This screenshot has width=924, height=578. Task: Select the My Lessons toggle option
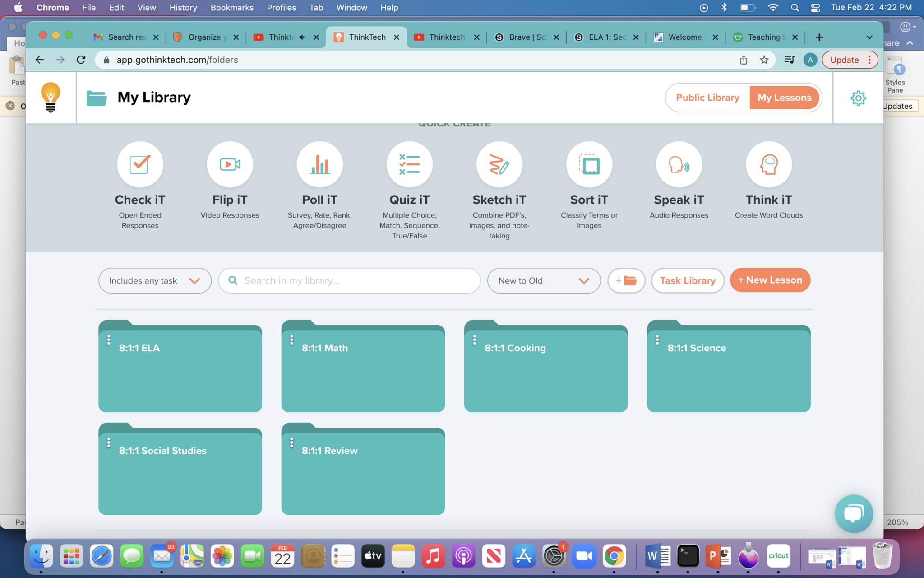(x=784, y=98)
